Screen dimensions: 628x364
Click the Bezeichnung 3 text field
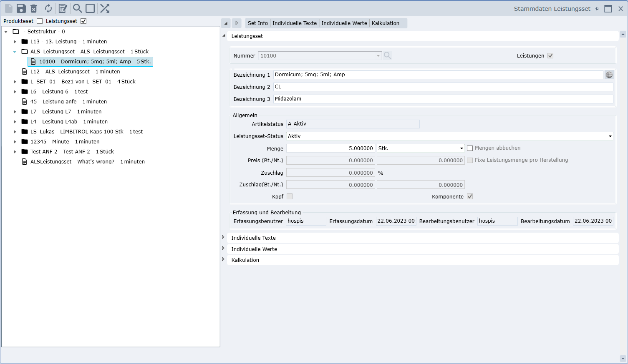[443, 99]
